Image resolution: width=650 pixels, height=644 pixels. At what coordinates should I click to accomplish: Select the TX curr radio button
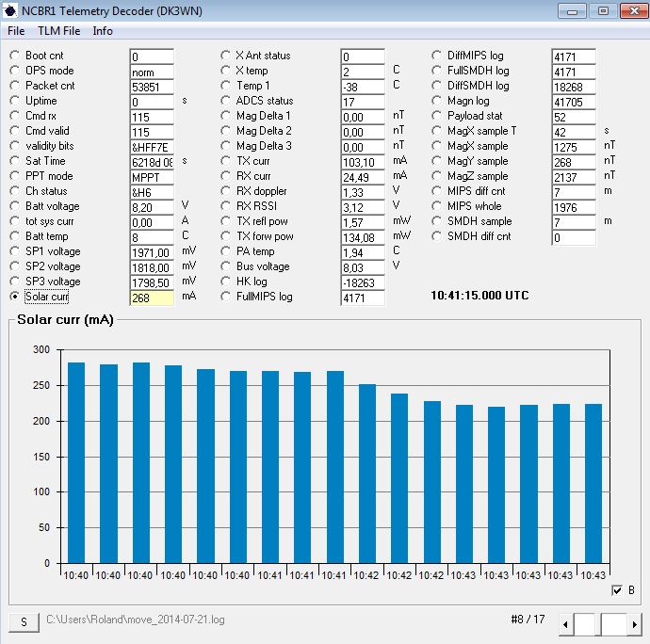[x=225, y=161]
